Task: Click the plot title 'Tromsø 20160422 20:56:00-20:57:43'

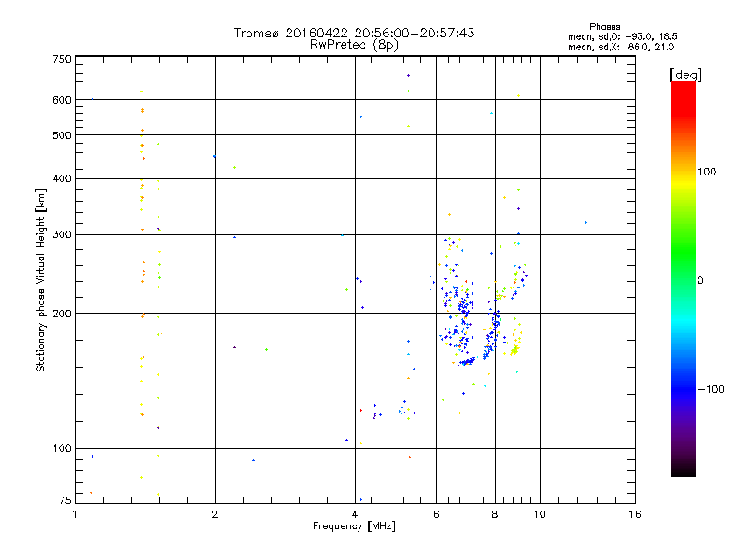Action: pos(354,33)
